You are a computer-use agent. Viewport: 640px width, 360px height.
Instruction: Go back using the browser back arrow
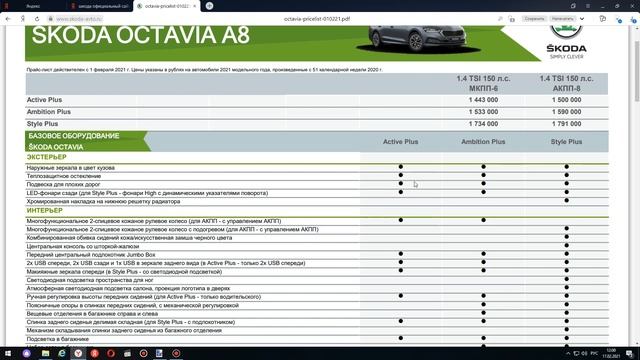8,19
